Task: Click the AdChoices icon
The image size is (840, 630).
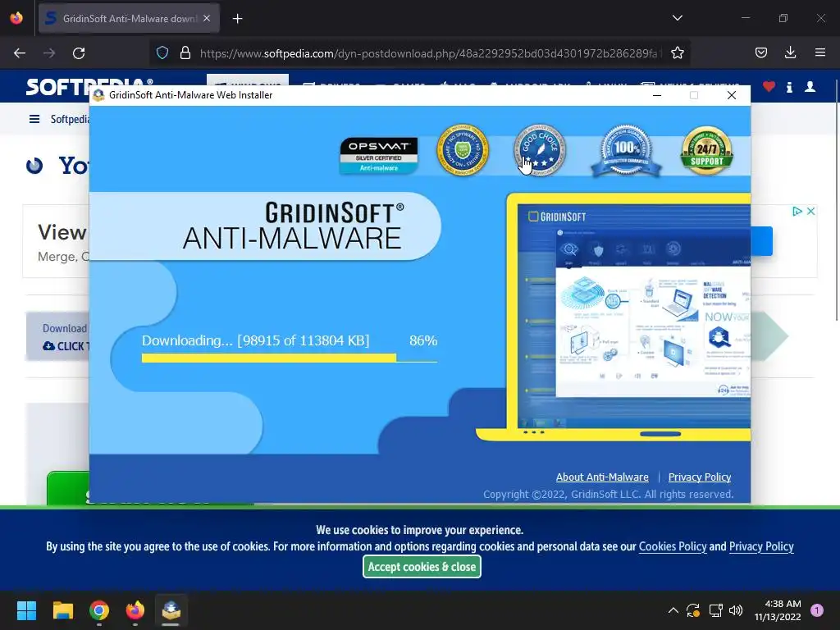Action: (797, 211)
